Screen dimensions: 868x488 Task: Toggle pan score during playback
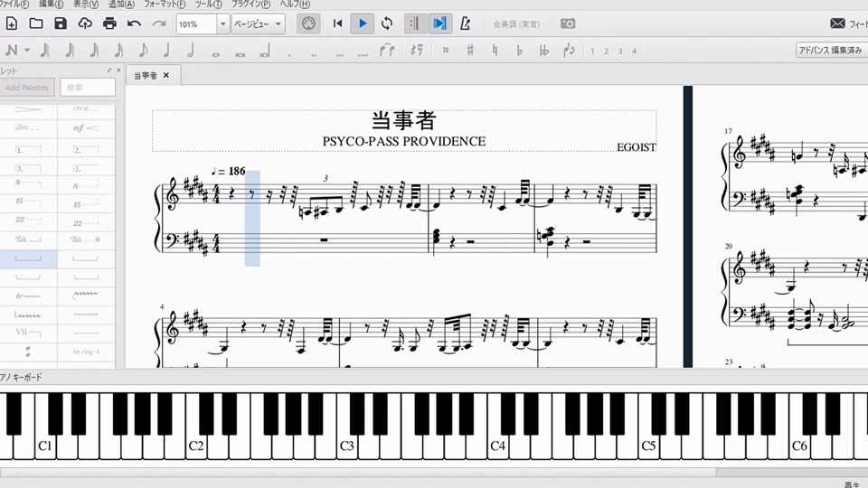pyautogui.click(x=439, y=23)
